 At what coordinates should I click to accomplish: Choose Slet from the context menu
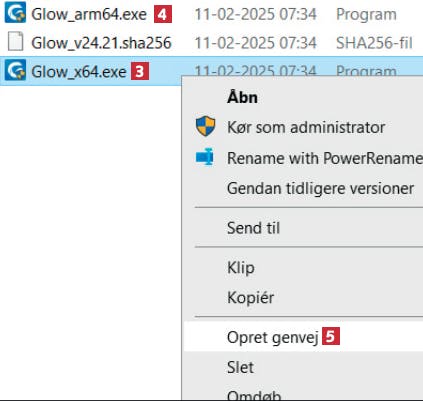240,367
